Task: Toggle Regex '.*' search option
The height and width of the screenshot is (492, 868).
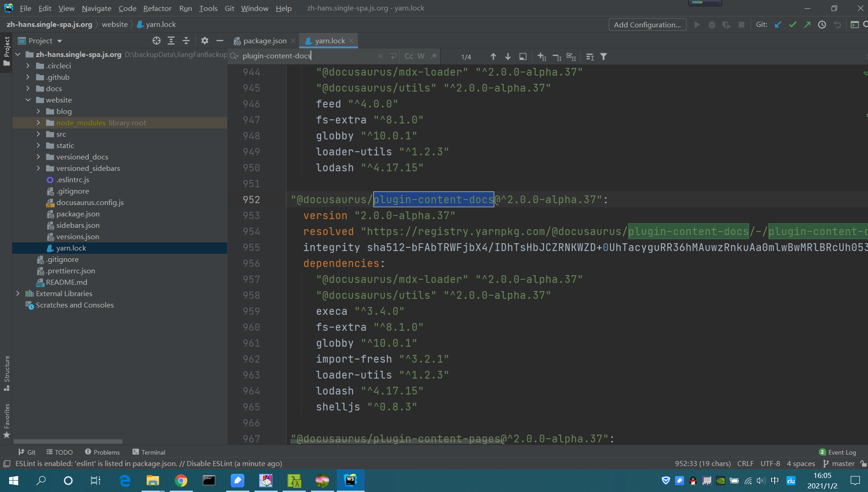Action: 434,56
